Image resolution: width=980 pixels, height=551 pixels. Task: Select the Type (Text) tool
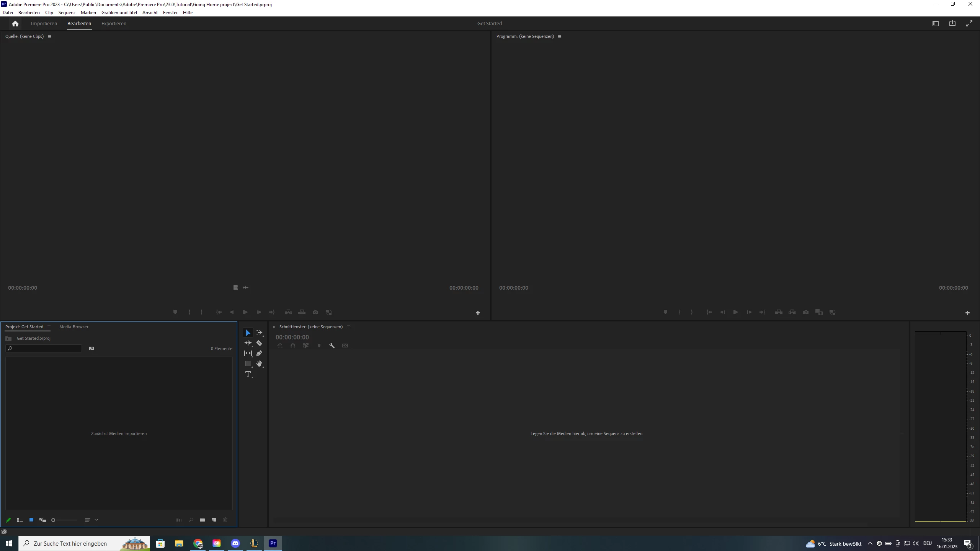coord(248,374)
